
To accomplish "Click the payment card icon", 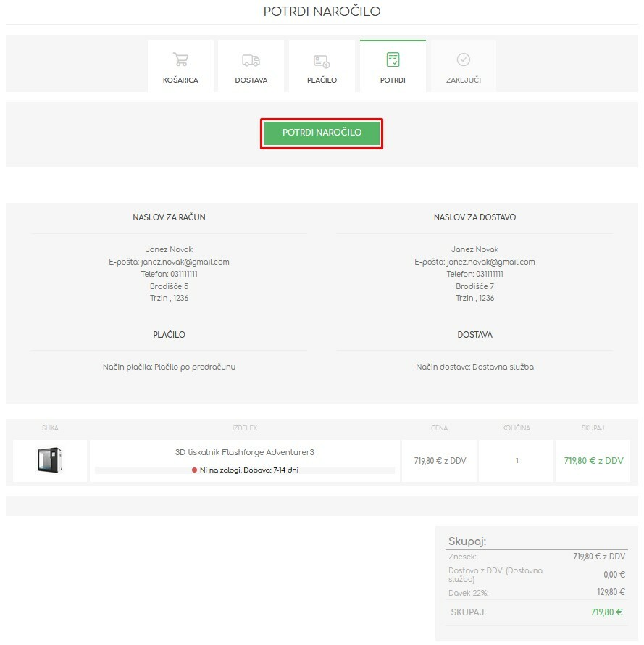I will (x=322, y=61).
